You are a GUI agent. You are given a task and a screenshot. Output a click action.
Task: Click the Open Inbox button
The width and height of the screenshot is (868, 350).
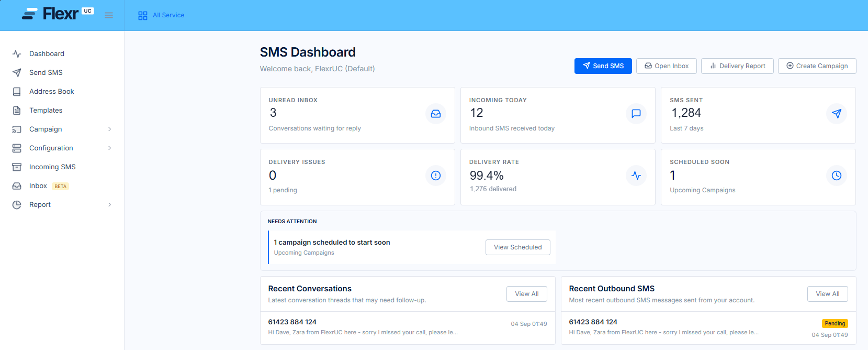coord(667,66)
